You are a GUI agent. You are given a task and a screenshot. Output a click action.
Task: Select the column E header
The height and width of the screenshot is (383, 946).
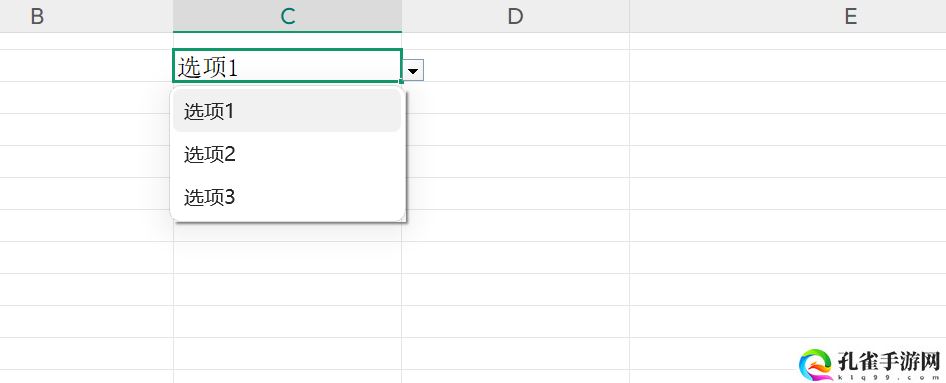tap(788, 16)
